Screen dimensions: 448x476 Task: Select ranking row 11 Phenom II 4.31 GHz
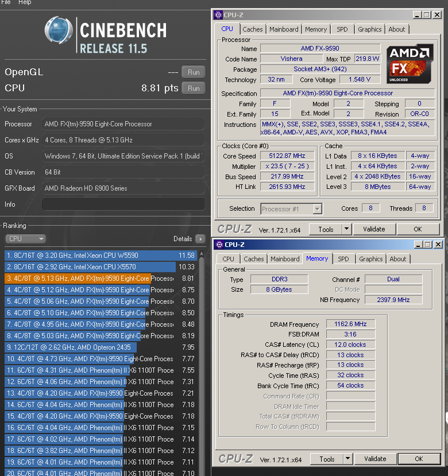point(101,370)
